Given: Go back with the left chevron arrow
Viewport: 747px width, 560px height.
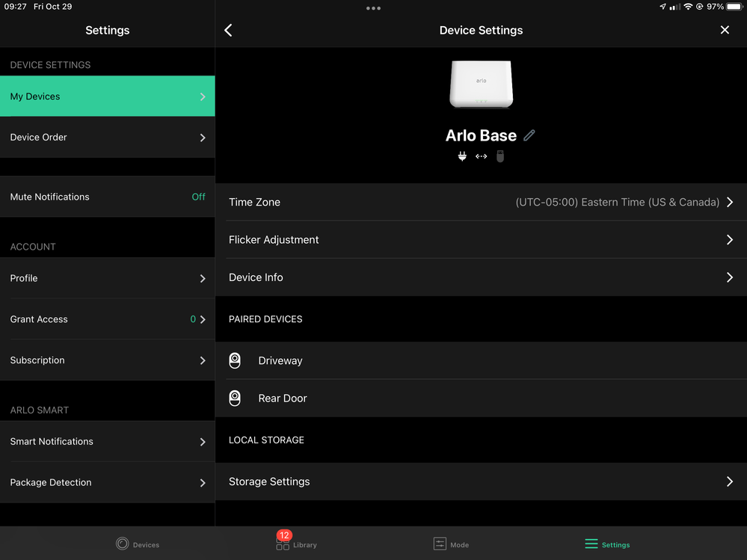Looking at the screenshot, I should tap(228, 31).
